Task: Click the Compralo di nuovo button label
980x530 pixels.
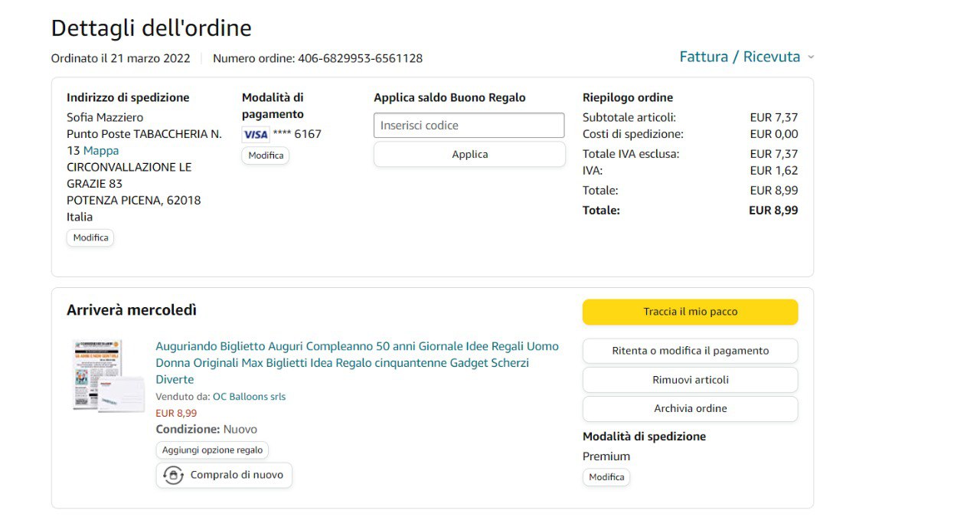Action: click(237, 475)
